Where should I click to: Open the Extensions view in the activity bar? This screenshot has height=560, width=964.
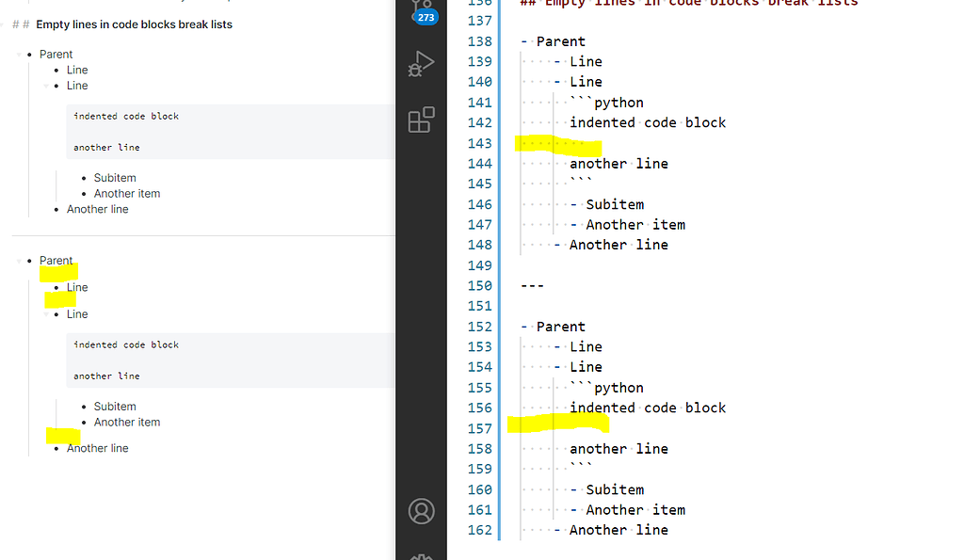(421, 120)
